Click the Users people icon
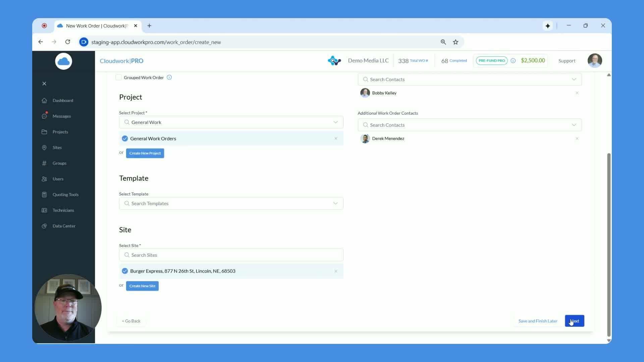This screenshot has width=644, height=362. [44, 179]
